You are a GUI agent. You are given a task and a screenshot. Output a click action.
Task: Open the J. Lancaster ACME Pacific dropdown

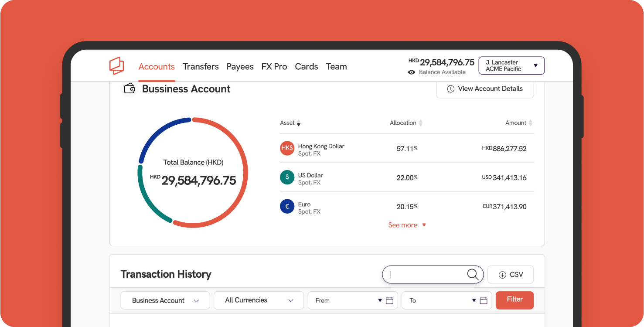pyautogui.click(x=511, y=66)
